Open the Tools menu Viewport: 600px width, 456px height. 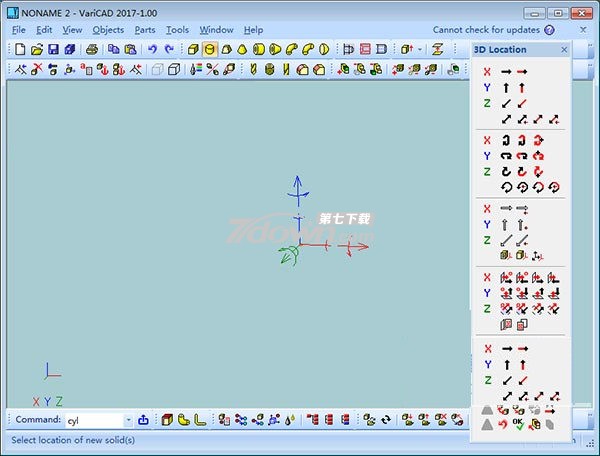[177, 30]
